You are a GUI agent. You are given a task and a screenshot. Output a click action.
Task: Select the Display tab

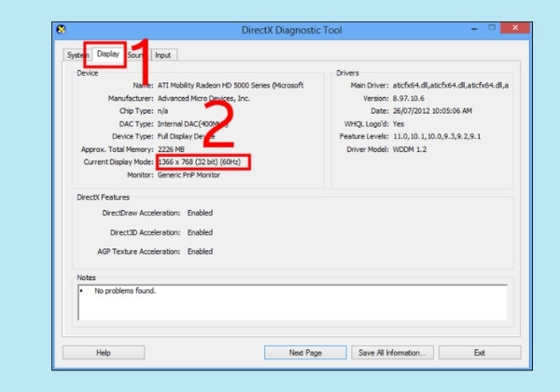(x=108, y=54)
